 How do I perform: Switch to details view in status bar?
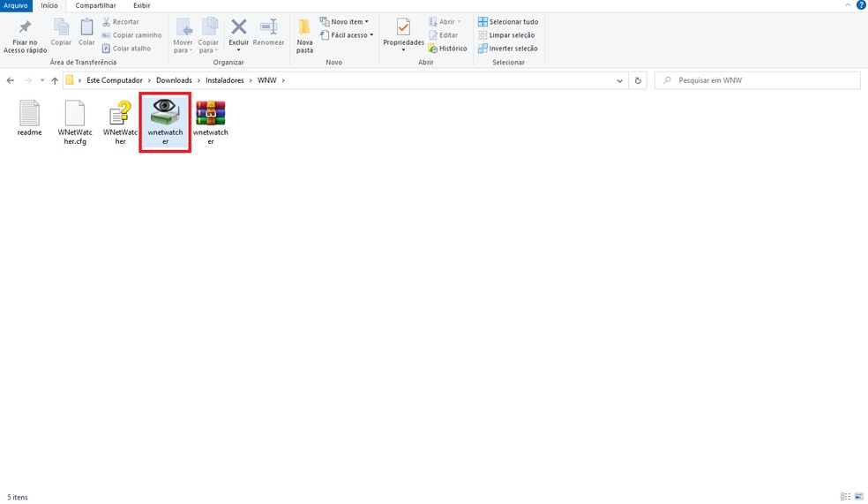pyautogui.click(x=845, y=497)
